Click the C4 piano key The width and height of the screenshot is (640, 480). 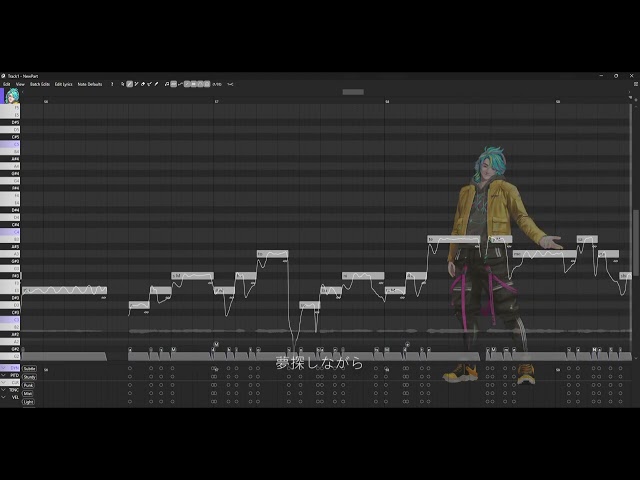pyautogui.click(x=10, y=232)
